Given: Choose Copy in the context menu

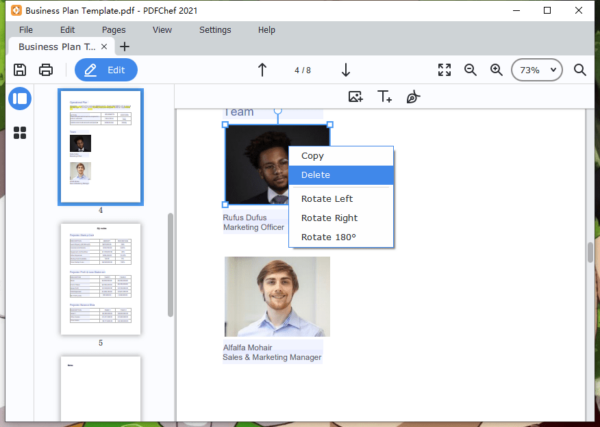Looking at the screenshot, I should (341, 156).
